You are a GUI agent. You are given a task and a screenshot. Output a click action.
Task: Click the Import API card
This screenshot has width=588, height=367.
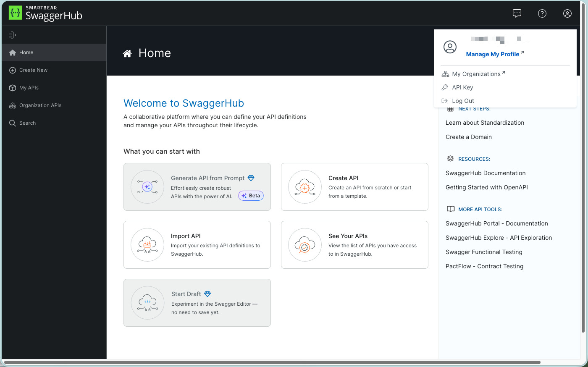pyautogui.click(x=197, y=244)
